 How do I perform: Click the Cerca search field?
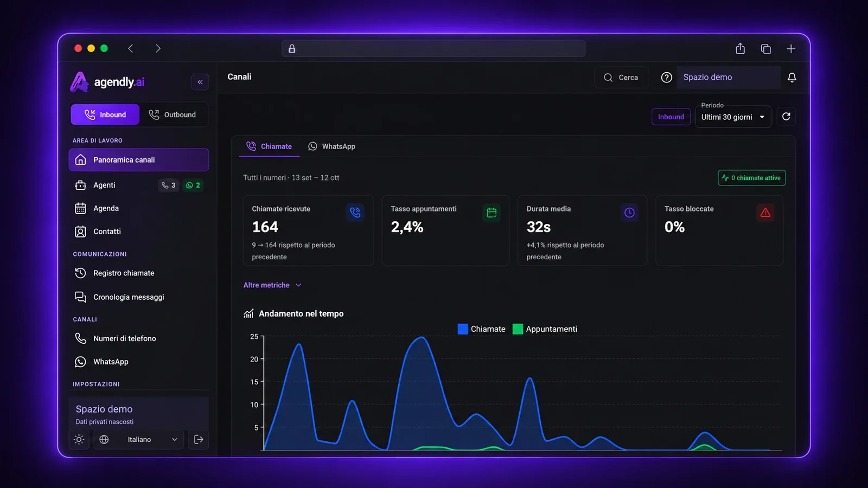click(x=621, y=78)
